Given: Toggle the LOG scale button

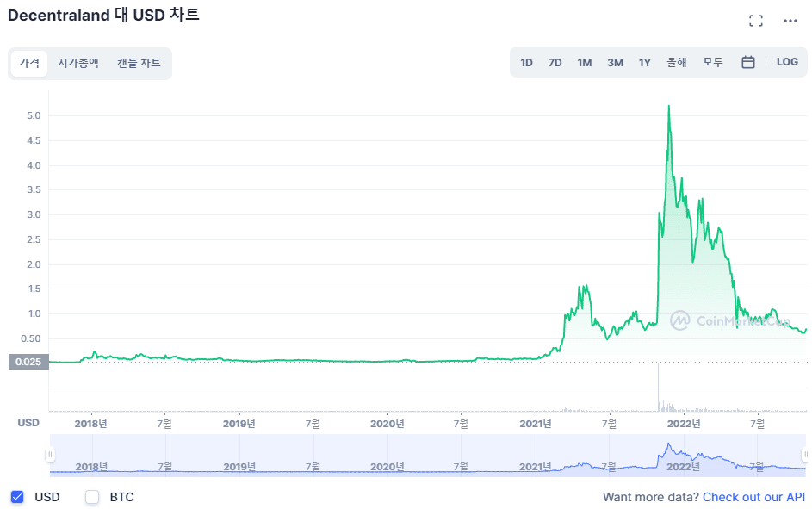Looking at the screenshot, I should [x=787, y=62].
